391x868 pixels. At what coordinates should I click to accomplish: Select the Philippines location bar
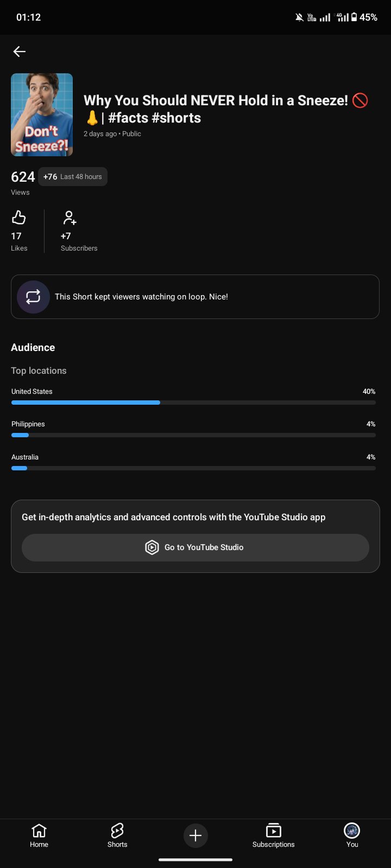tap(193, 435)
